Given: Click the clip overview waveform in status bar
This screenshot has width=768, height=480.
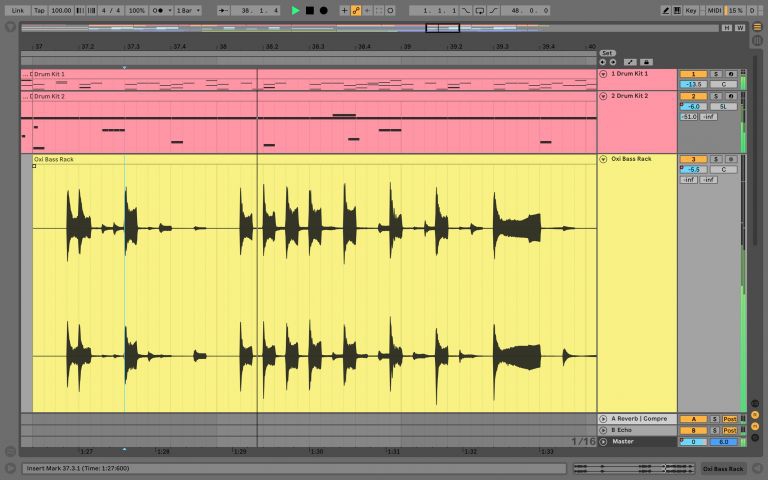Looking at the screenshot, I should pos(634,468).
